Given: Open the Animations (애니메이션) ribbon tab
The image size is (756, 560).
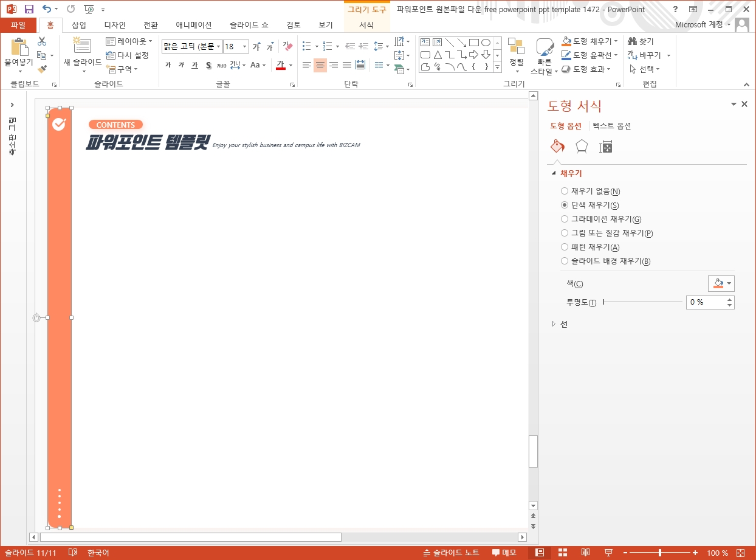Looking at the screenshot, I should 194,25.
